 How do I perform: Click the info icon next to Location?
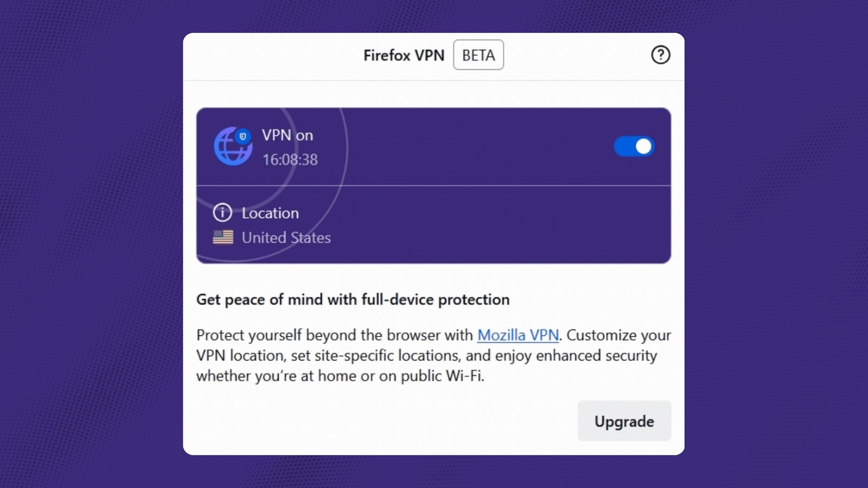pos(221,213)
